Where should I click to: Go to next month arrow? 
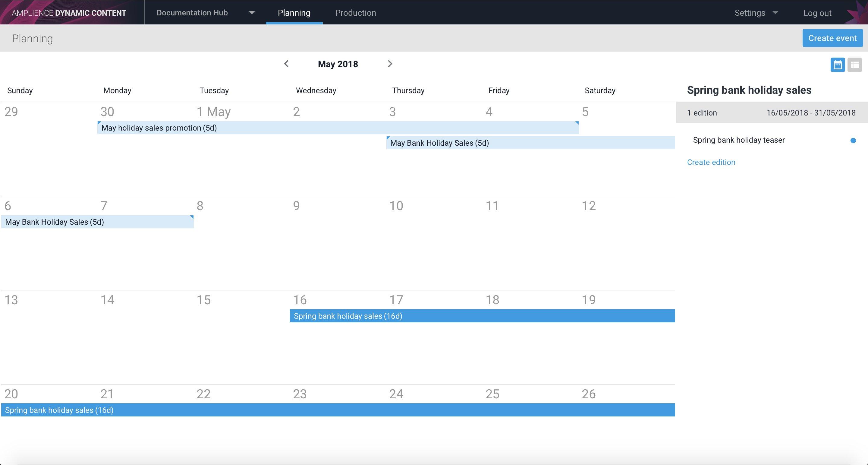click(390, 64)
